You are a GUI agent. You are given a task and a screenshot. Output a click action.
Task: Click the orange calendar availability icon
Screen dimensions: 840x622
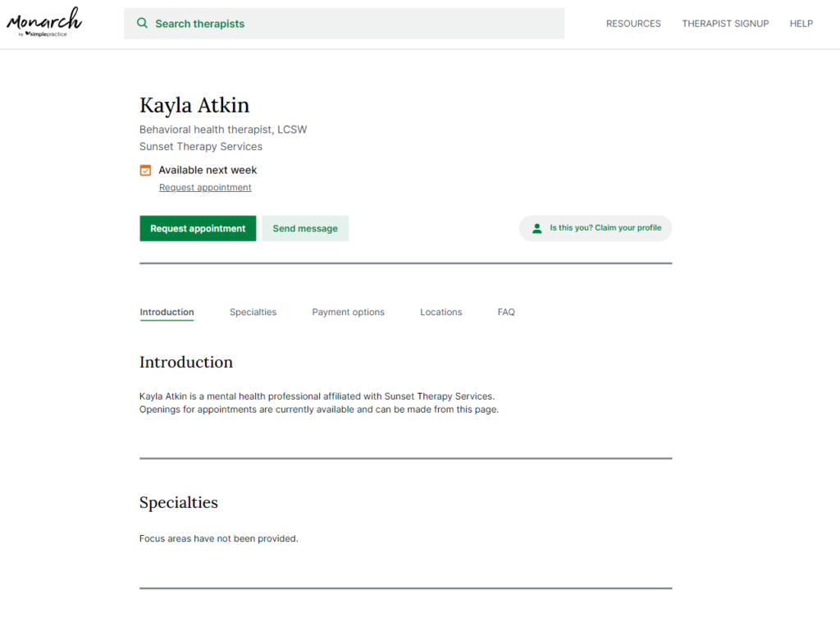(145, 171)
